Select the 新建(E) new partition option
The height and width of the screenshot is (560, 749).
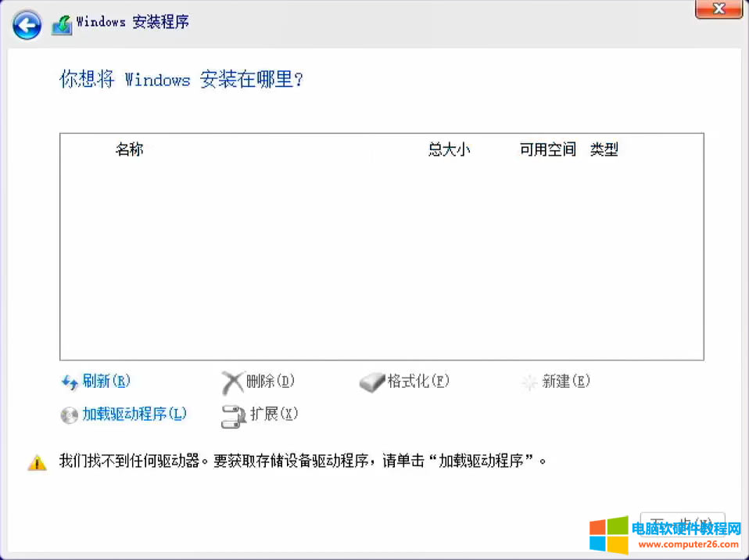point(566,381)
